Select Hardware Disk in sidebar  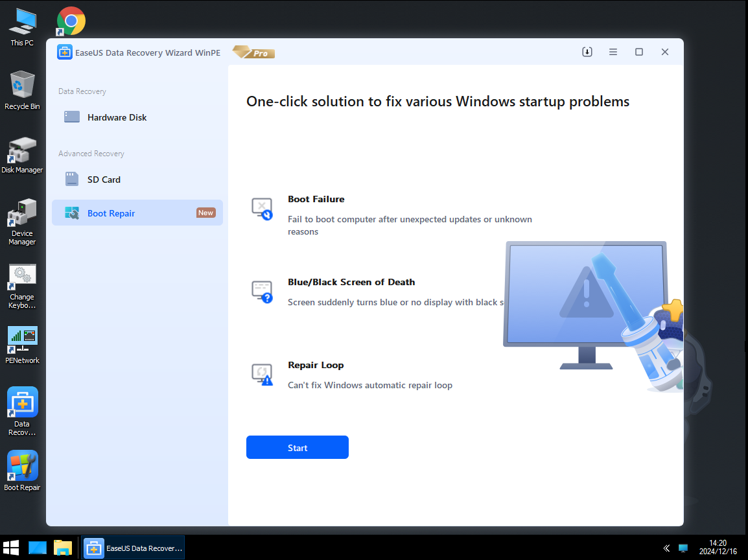pos(137,117)
